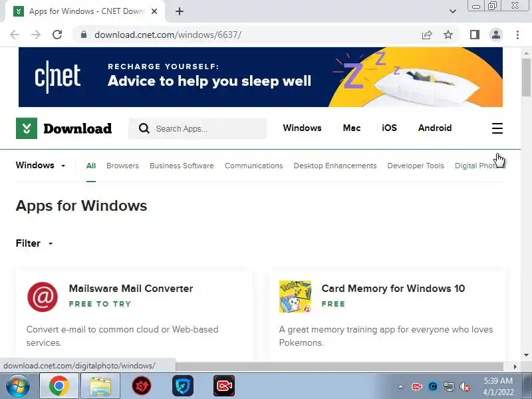
Task: Select the Digital Photo category tab
Action: tap(479, 166)
